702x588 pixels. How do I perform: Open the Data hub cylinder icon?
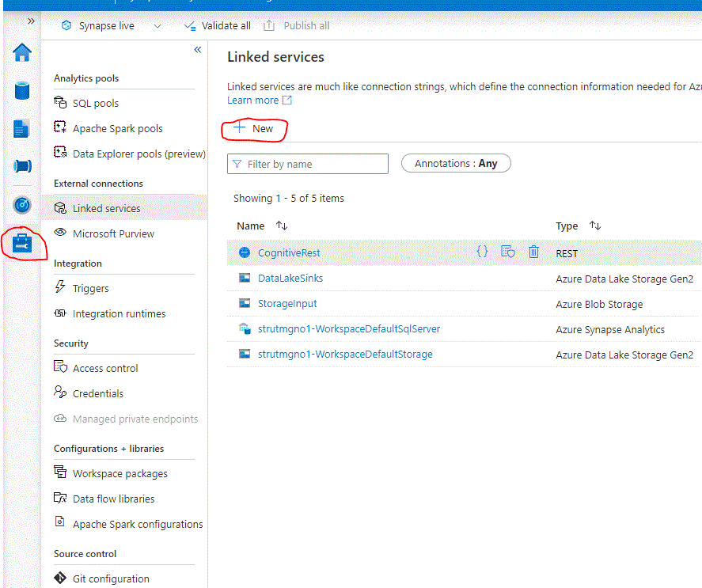point(22,90)
